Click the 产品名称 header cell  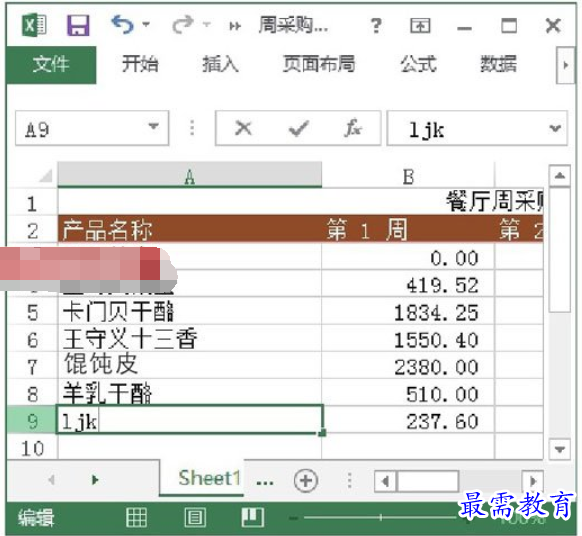pos(190,229)
